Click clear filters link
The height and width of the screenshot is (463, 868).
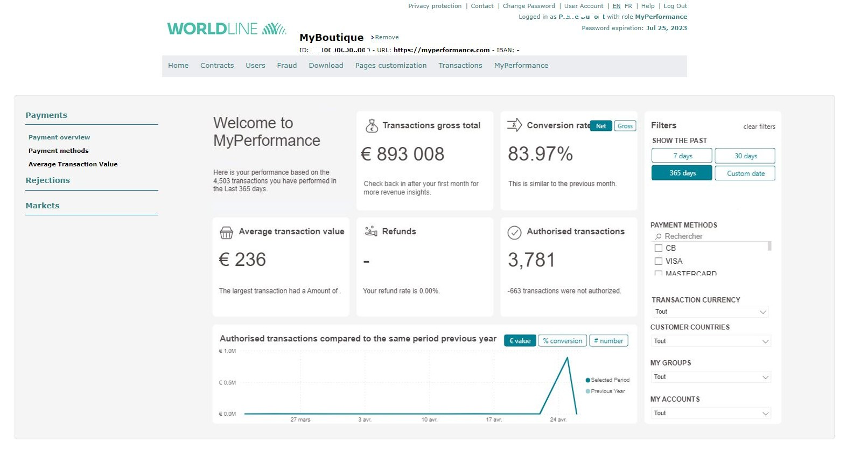click(x=759, y=127)
